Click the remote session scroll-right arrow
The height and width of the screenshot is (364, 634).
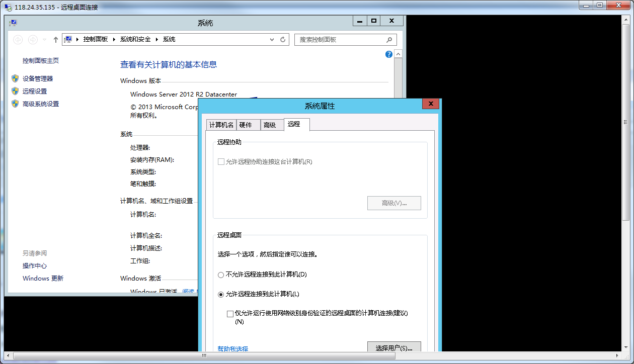(x=618, y=355)
